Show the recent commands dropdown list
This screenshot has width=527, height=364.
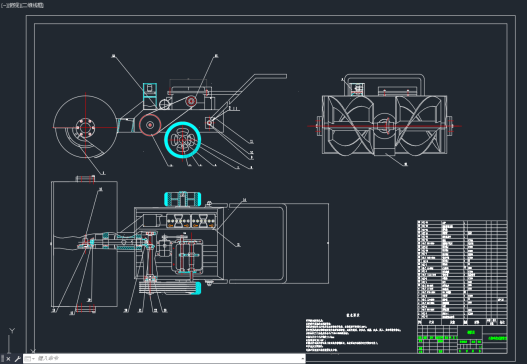(30, 359)
